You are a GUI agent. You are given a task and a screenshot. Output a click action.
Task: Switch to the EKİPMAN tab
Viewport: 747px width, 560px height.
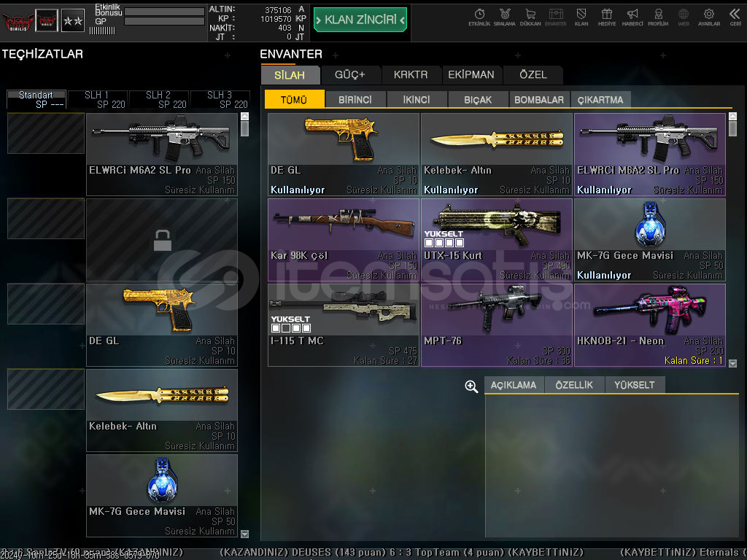coord(471,75)
